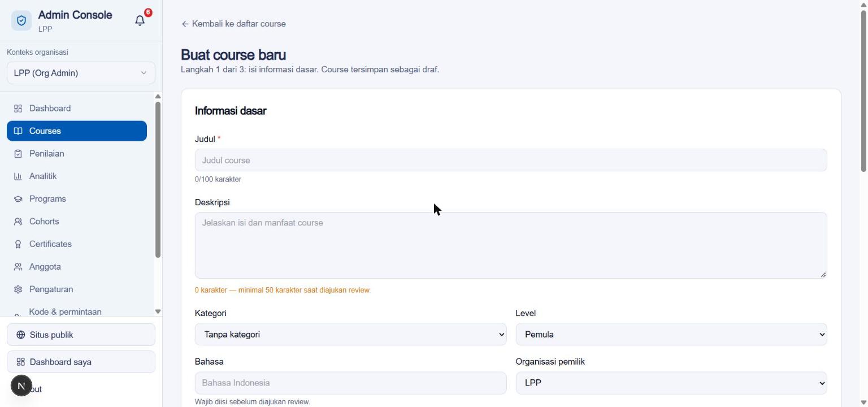Open Cohorts in the sidebar menu
The height and width of the screenshot is (407, 868).
tap(77, 222)
